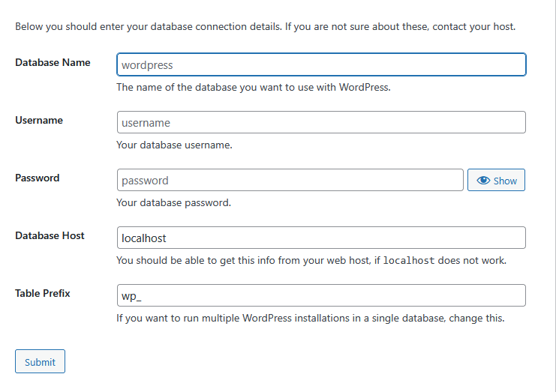
Task: Click the bold Database Host label
Action: point(50,235)
